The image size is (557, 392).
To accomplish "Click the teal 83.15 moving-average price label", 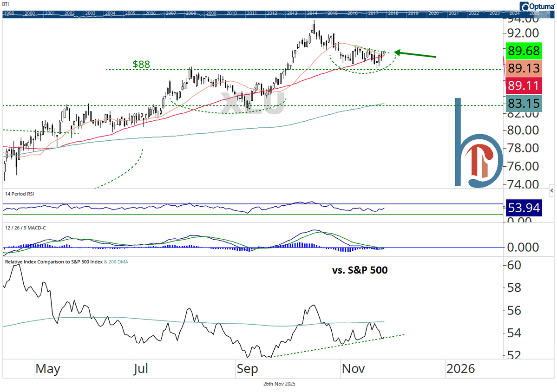I will click(x=524, y=104).
